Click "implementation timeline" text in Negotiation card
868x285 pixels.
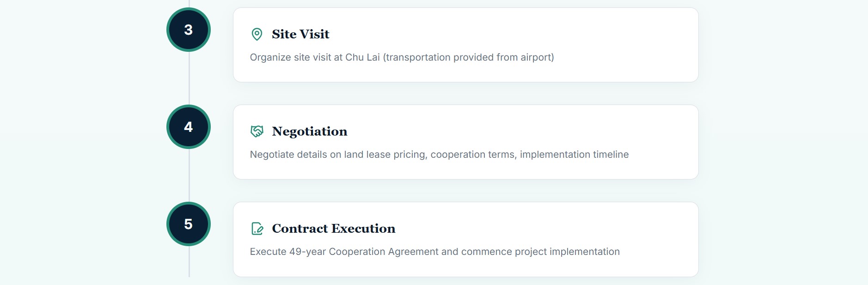coord(574,155)
